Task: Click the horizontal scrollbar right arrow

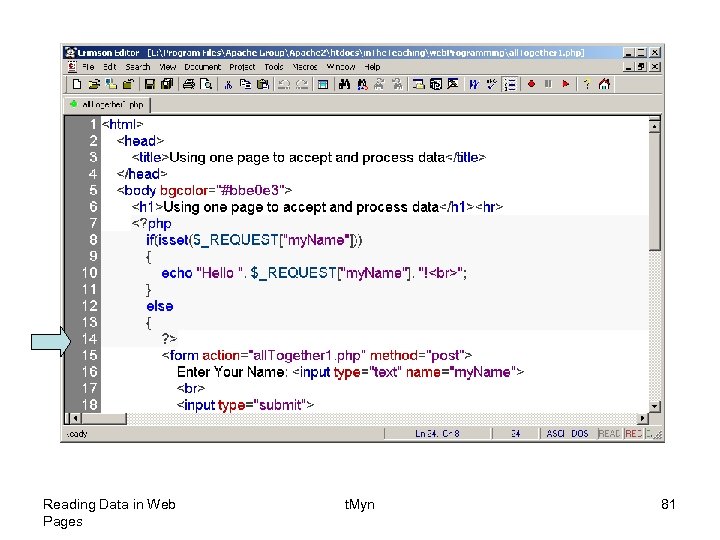Action: (x=643, y=418)
